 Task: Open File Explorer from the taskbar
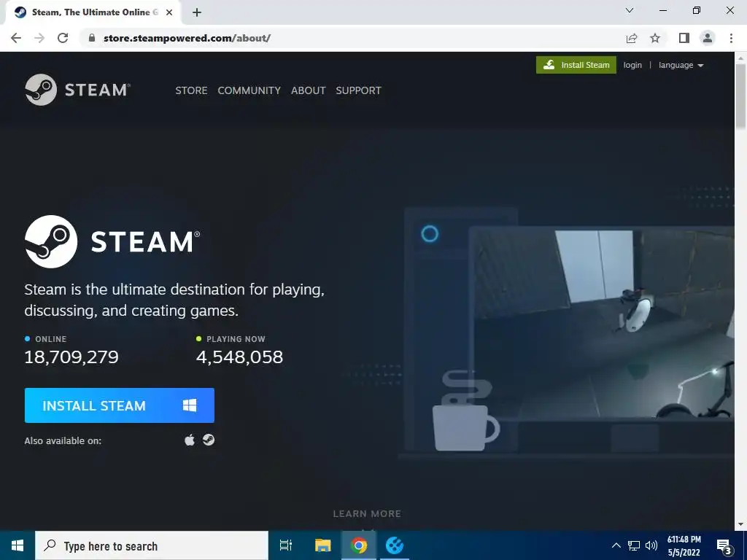click(322, 545)
